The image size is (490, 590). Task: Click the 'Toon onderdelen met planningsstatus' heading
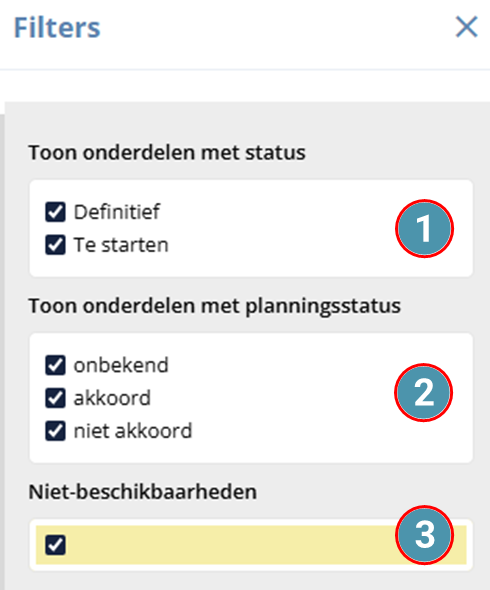tap(215, 306)
